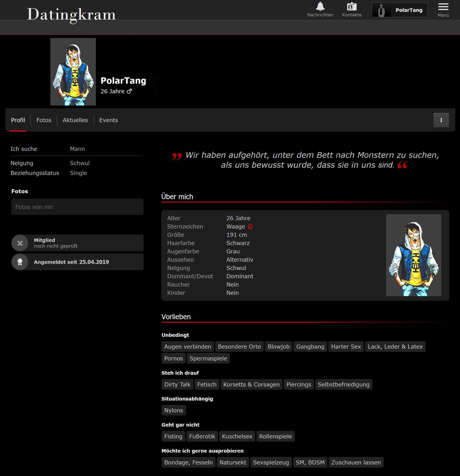
Task: Open the Kontakte address book icon
Action: [351, 7]
